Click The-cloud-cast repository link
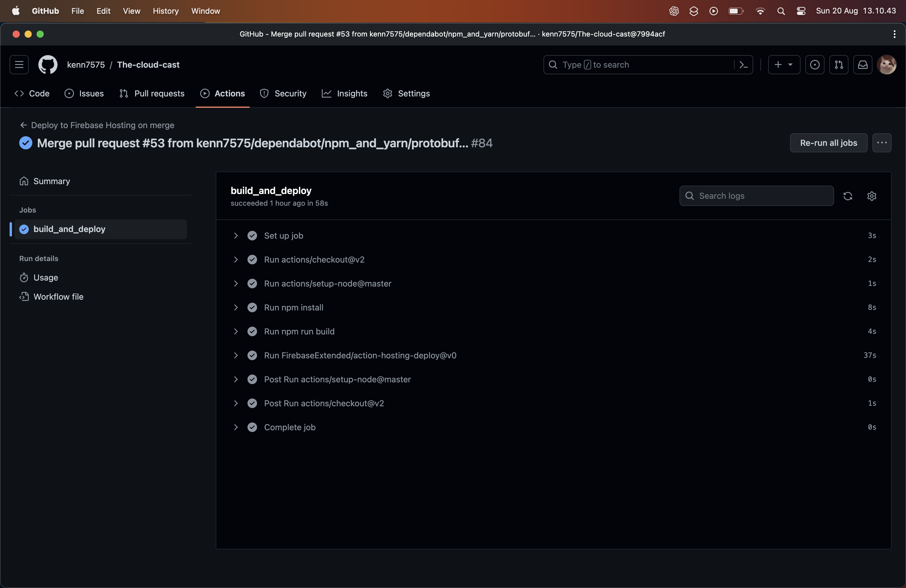Viewport: 906px width, 588px height. pyautogui.click(x=148, y=65)
